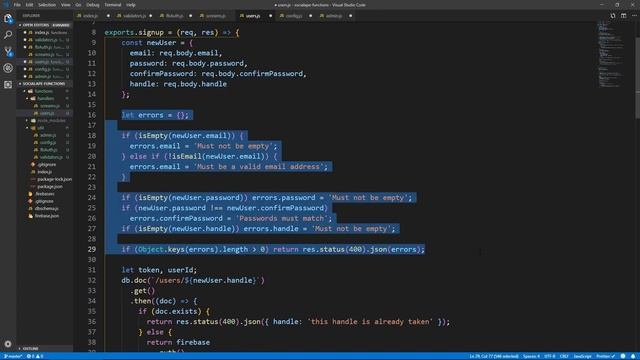Open the Terminal menu

[x=113, y=5]
